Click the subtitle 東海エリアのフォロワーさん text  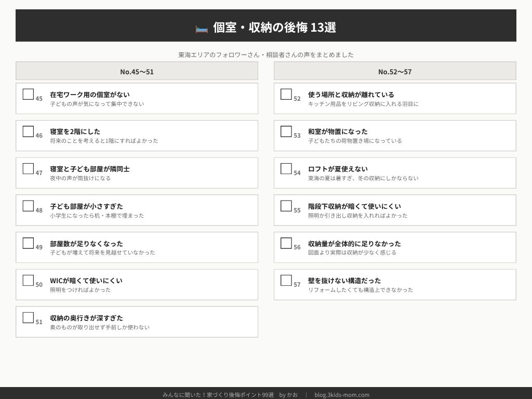click(266, 55)
